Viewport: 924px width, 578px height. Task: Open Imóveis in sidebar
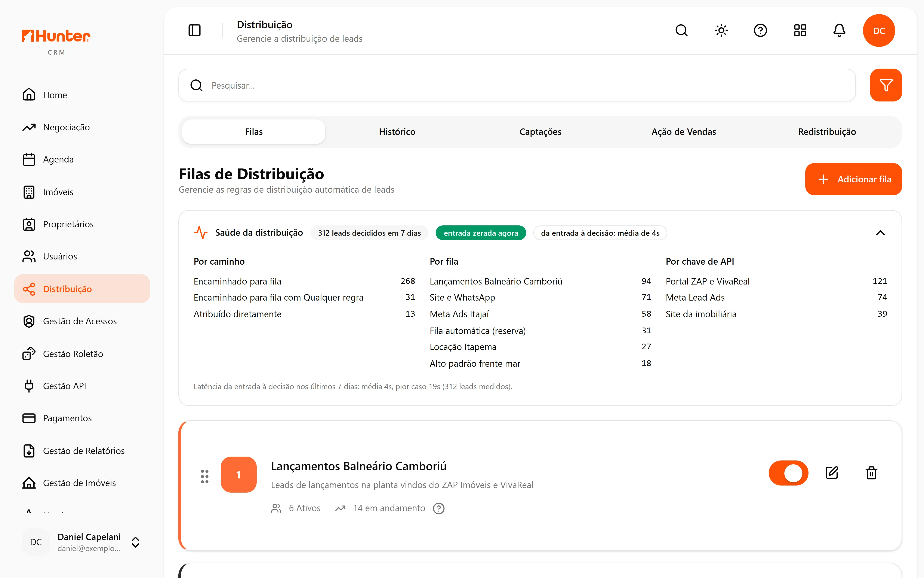pos(82,192)
